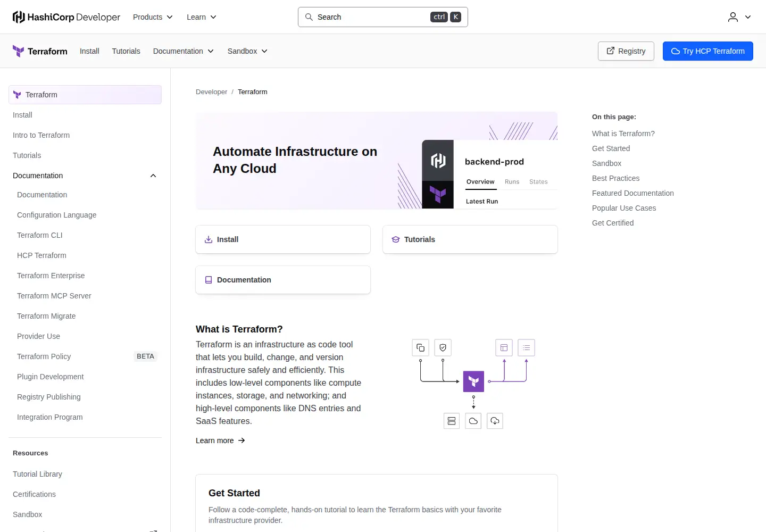Screen dimensions: 766x532
Task: Open Terraform Enterprise in sidebar
Action: (x=51, y=276)
